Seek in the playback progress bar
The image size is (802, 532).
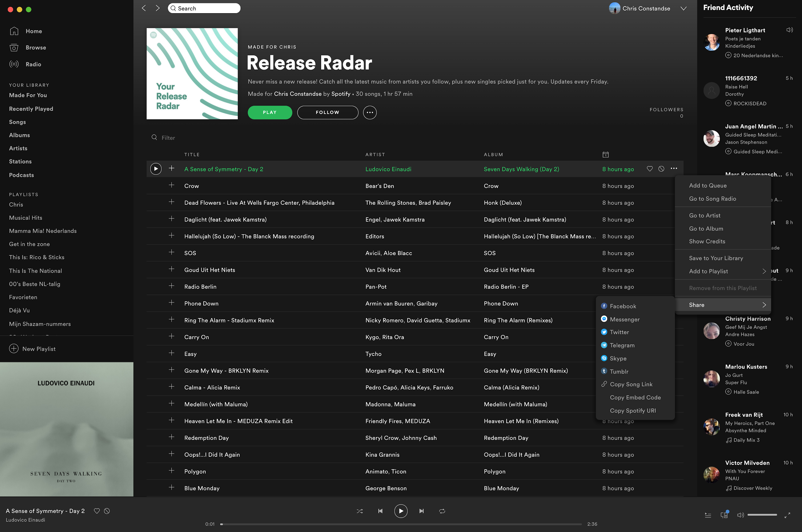pyautogui.click(x=401, y=524)
